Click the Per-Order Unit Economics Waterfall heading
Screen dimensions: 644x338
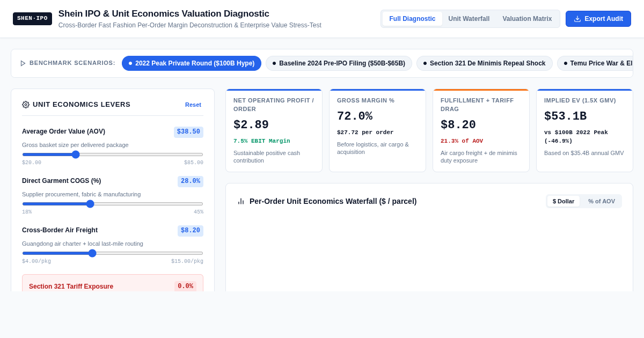click(333, 201)
